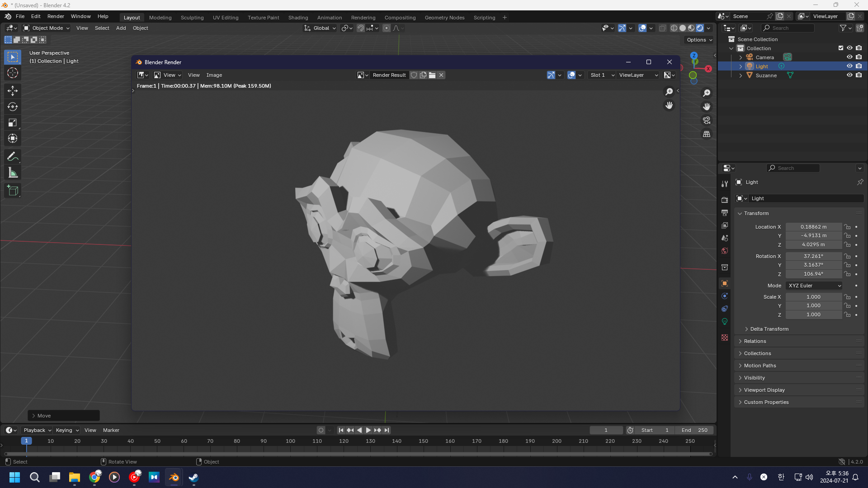The width and height of the screenshot is (868, 488).
Task: Click the Options button in viewport
Action: 699,40
